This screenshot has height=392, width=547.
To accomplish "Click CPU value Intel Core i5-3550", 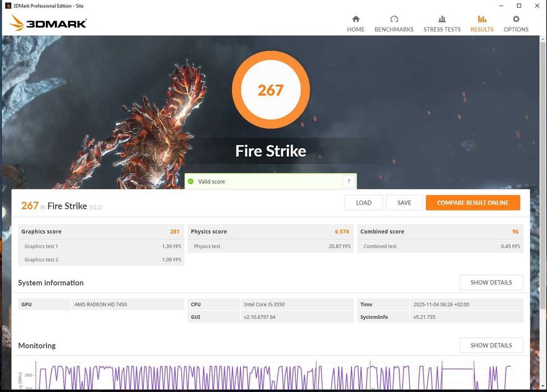I will tap(264, 304).
